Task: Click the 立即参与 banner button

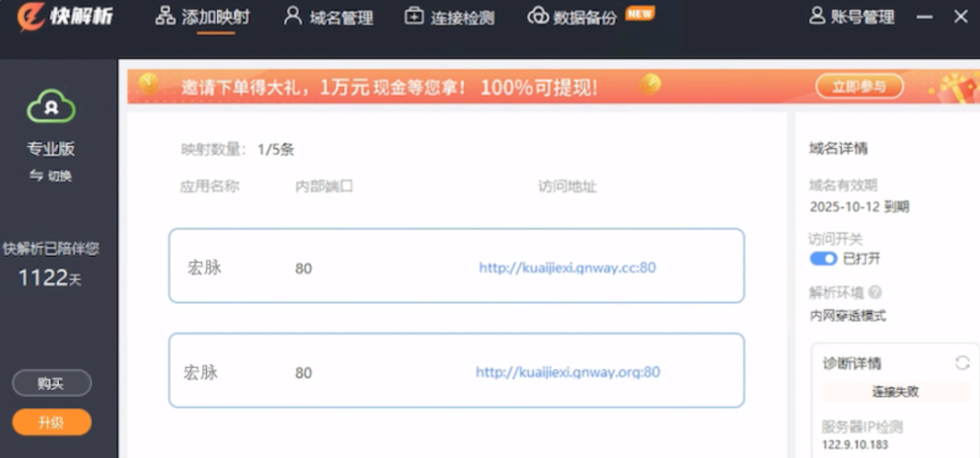Action: (859, 87)
